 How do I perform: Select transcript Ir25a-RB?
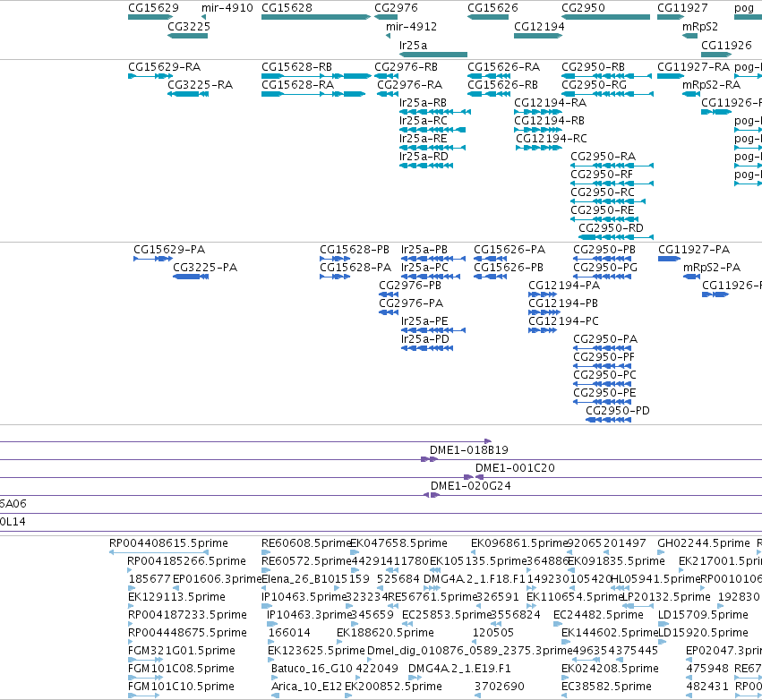point(435,112)
